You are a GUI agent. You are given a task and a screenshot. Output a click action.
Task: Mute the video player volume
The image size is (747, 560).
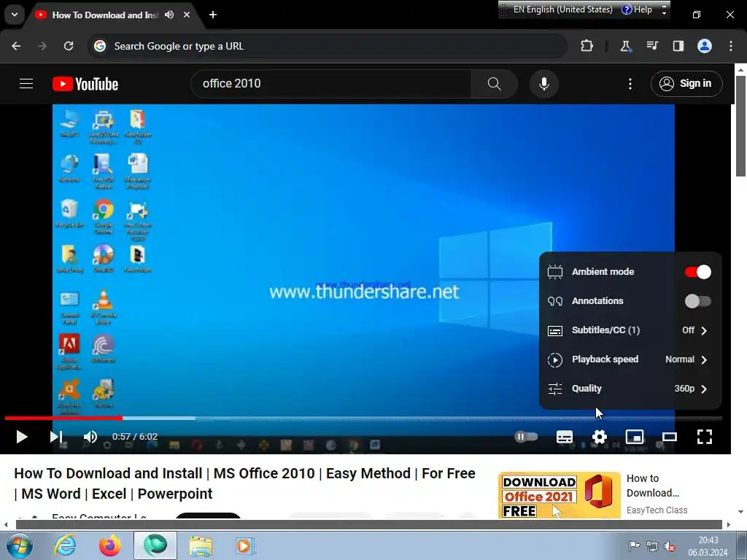(90, 437)
